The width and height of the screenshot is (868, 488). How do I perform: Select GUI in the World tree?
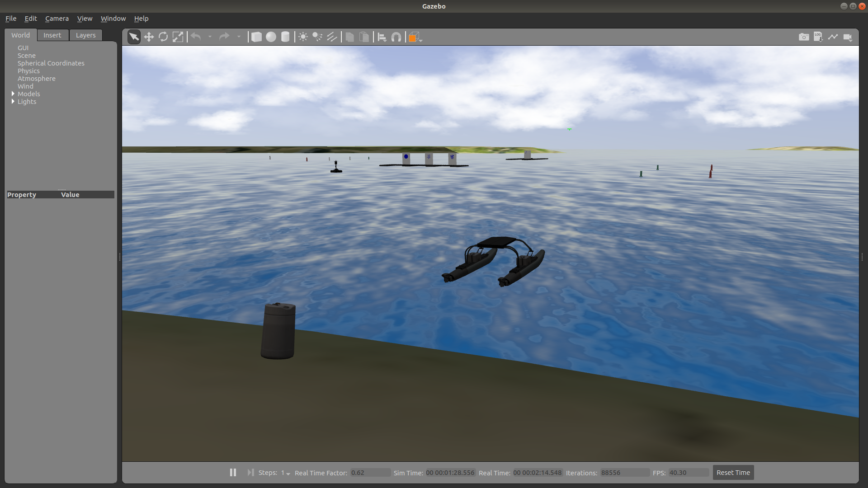click(x=23, y=48)
